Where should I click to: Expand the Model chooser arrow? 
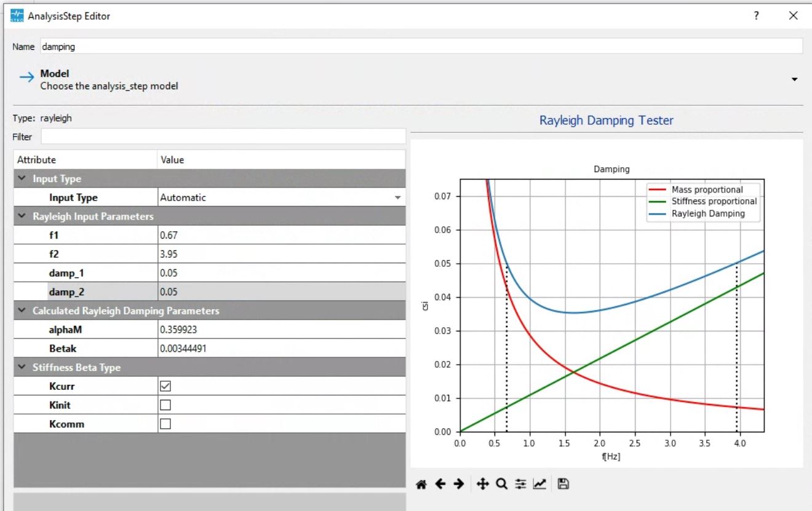click(x=794, y=80)
